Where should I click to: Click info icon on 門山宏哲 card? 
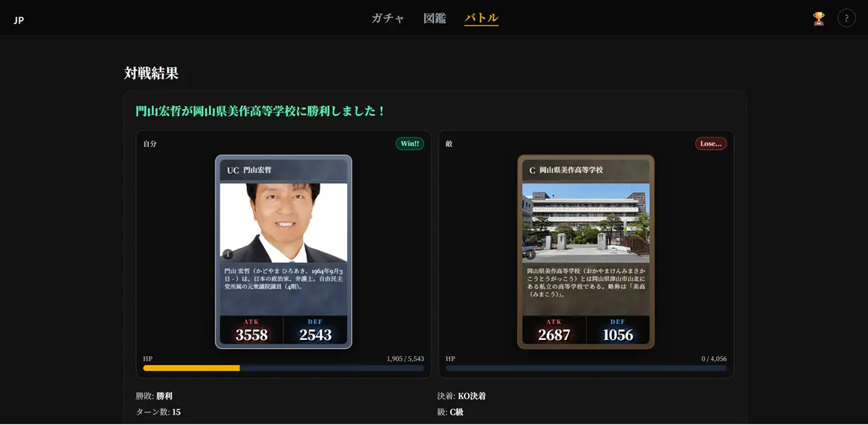pos(228,255)
